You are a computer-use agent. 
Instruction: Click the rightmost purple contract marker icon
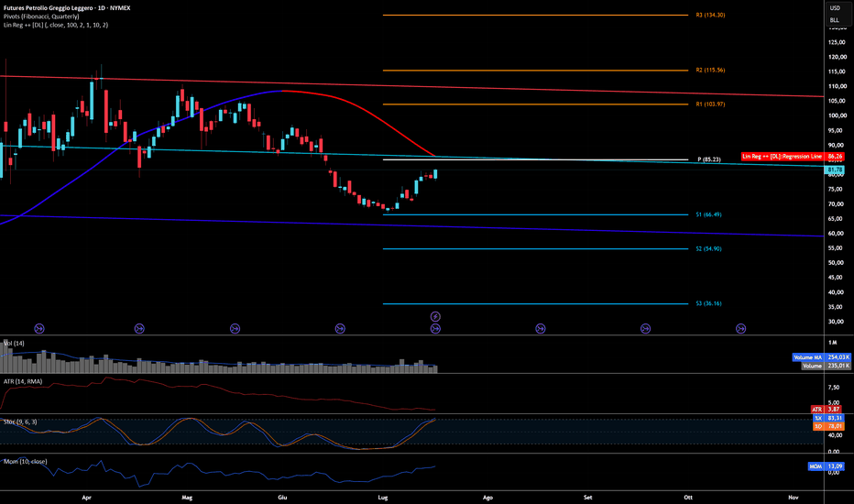pyautogui.click(x=740, y=329)
